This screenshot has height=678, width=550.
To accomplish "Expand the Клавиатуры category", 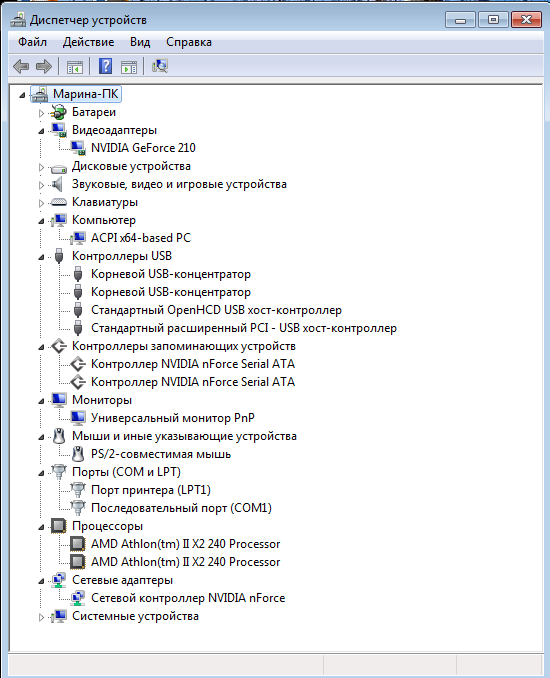I will pos(41,203).
